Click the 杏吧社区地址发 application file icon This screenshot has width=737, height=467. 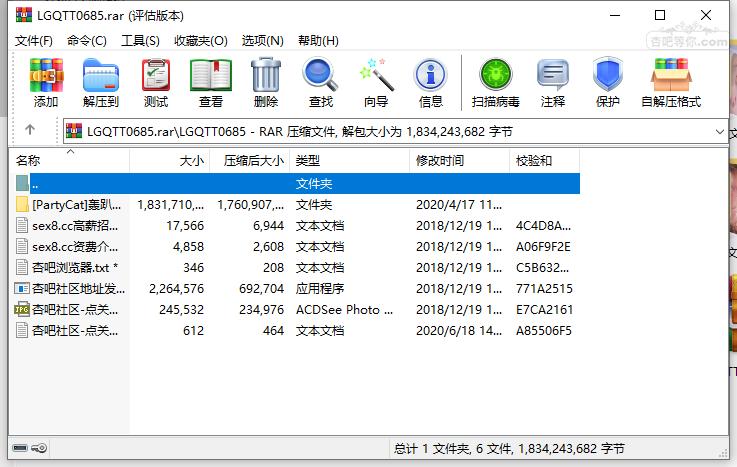(22, 288)
